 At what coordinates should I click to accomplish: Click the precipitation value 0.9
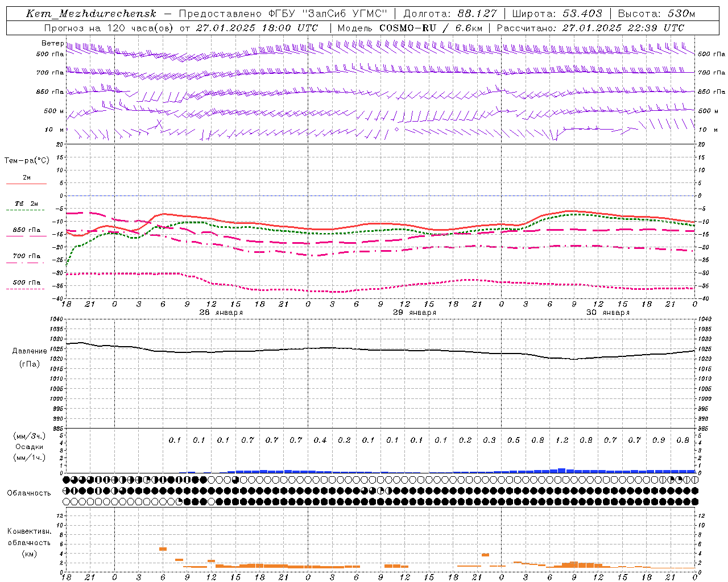659,440
